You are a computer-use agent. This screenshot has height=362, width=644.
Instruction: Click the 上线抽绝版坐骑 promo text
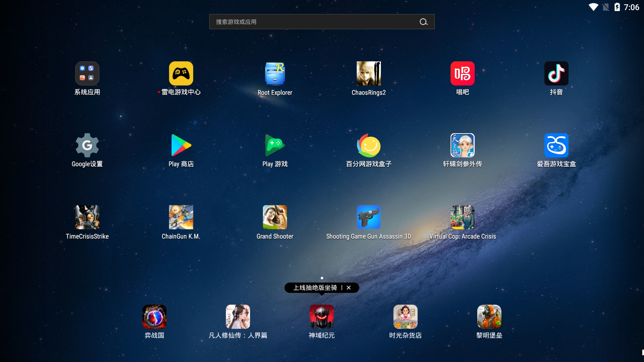315,288
